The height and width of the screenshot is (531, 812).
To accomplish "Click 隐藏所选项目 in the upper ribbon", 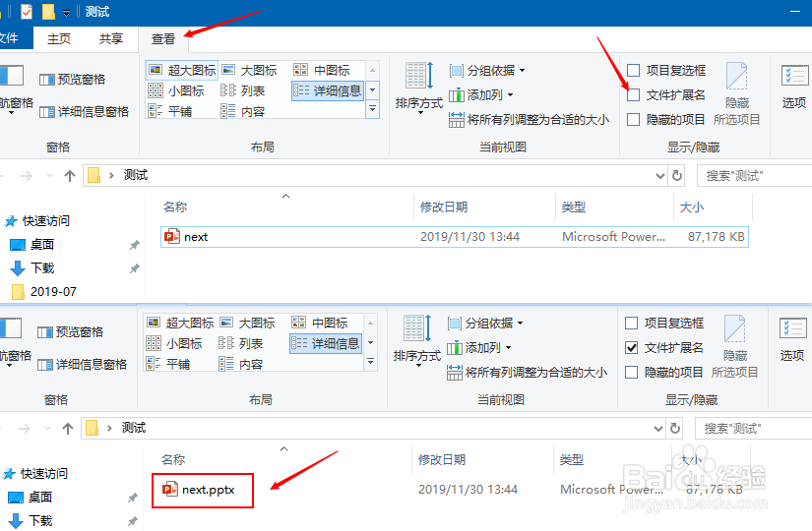I will coord(737,93).
